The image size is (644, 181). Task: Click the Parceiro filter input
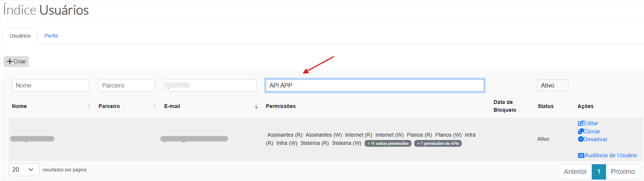point(126,85)
